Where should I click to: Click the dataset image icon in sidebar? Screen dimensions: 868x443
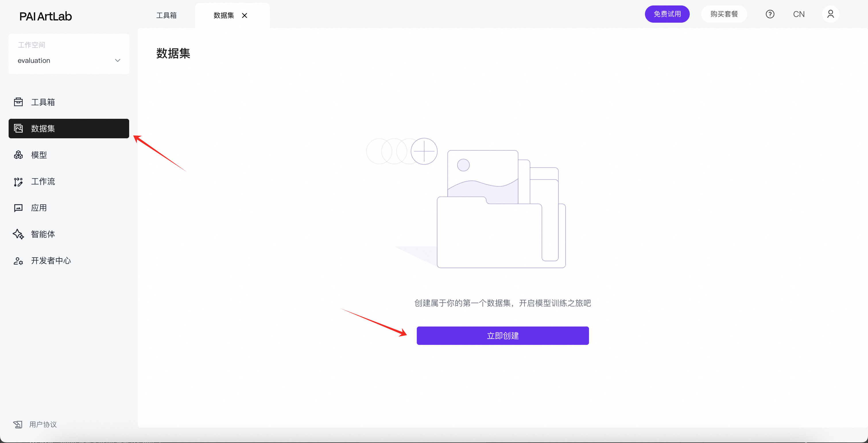pyautogui.click(x=18, y=128)
